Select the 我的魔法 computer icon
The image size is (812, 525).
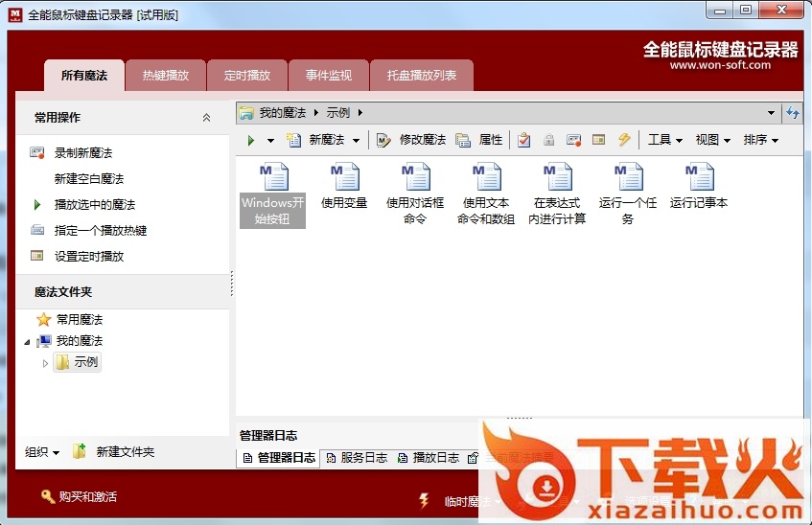(x=44, y=341)
